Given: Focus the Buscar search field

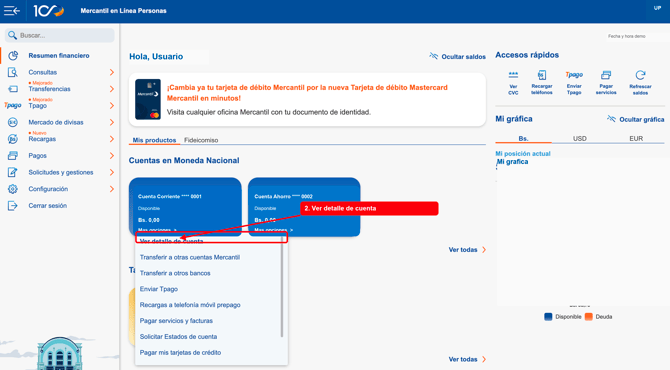Looking at the screenshot, I should (x=60, y=35).
